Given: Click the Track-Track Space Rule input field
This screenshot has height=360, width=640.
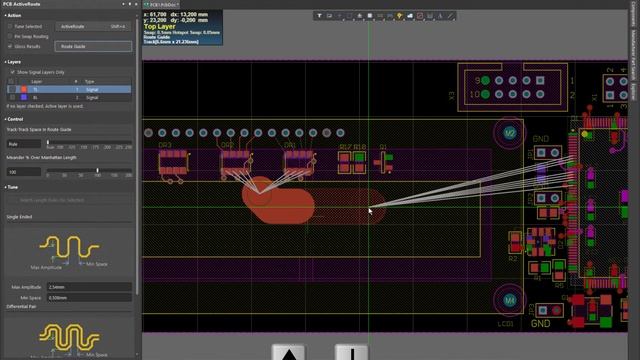Looking at the screenshot, I should [x=24, y=144].
